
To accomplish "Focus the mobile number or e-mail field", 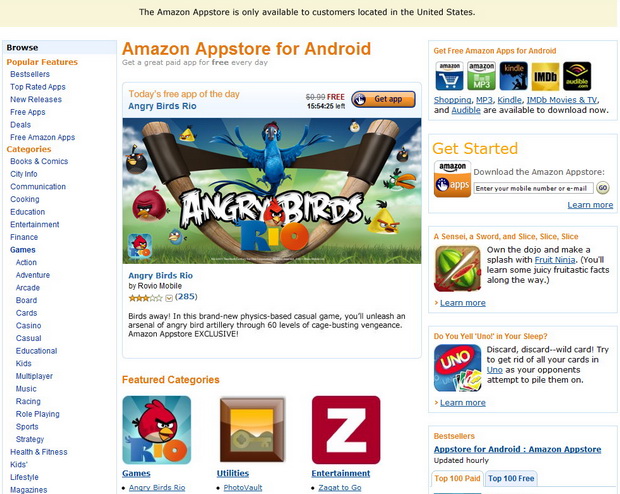I will coord(533,188).
